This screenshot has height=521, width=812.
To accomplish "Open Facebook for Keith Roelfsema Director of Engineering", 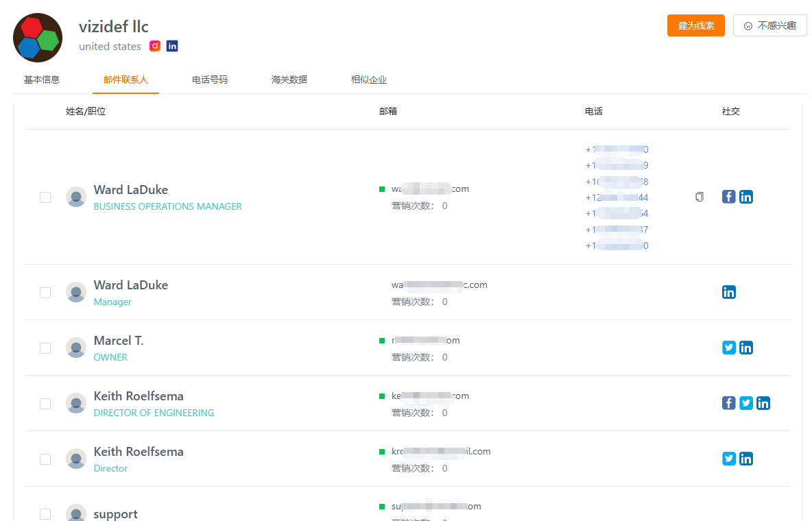I will pos(728,403).
